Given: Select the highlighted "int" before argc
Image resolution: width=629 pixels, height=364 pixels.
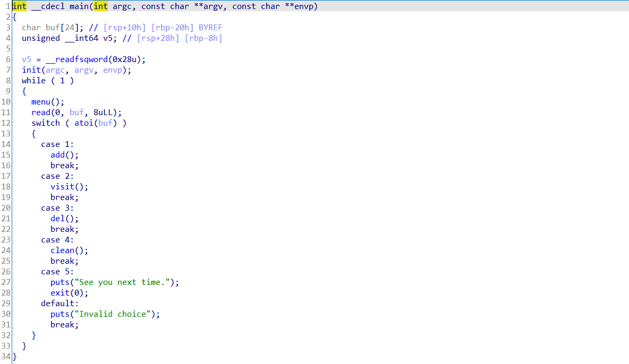Looking at the screenshot, I should tap(101, 6).
